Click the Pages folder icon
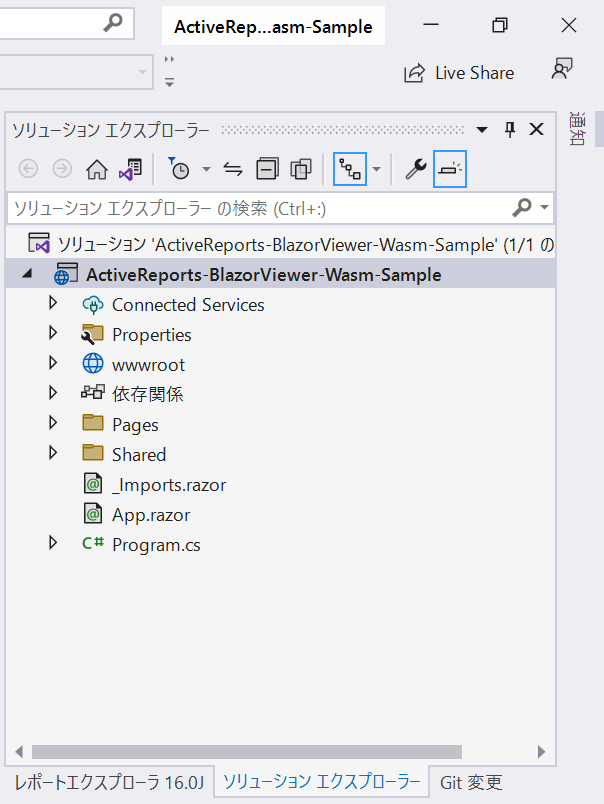The height and width of the screenshot is (804, 604). point(93,423)
